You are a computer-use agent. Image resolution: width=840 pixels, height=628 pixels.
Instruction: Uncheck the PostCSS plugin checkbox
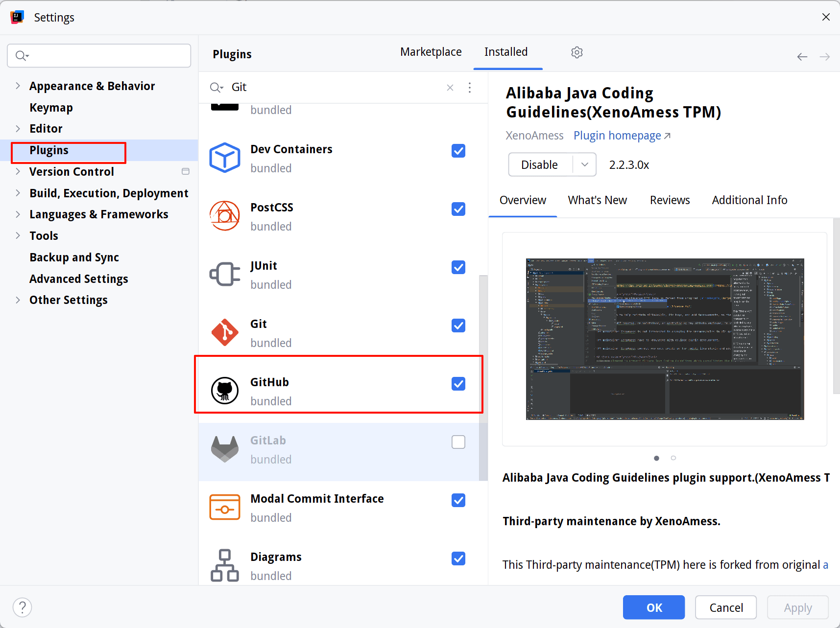pyautogui.click(x=458, y=209)
